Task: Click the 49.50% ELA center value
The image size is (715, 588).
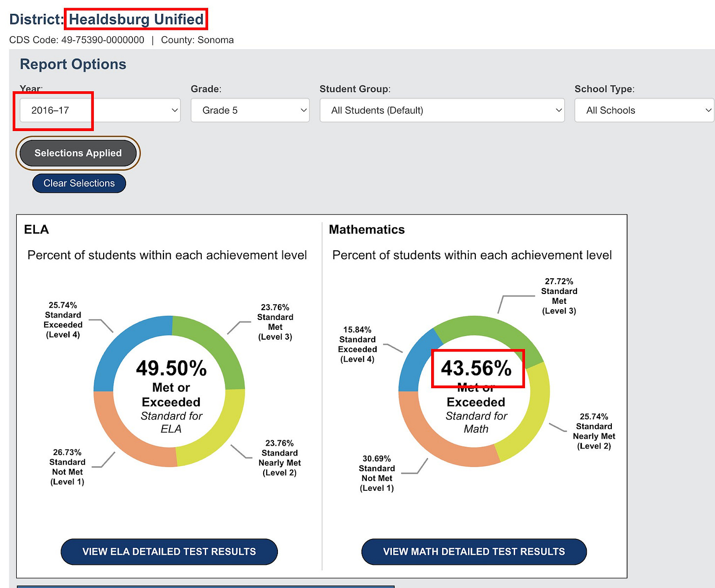Action: 171,368
